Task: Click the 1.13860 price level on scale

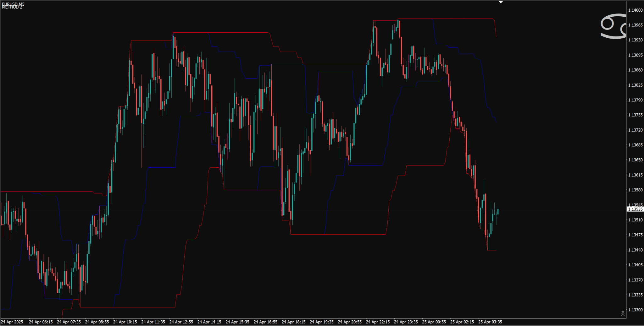Action: 635,70
